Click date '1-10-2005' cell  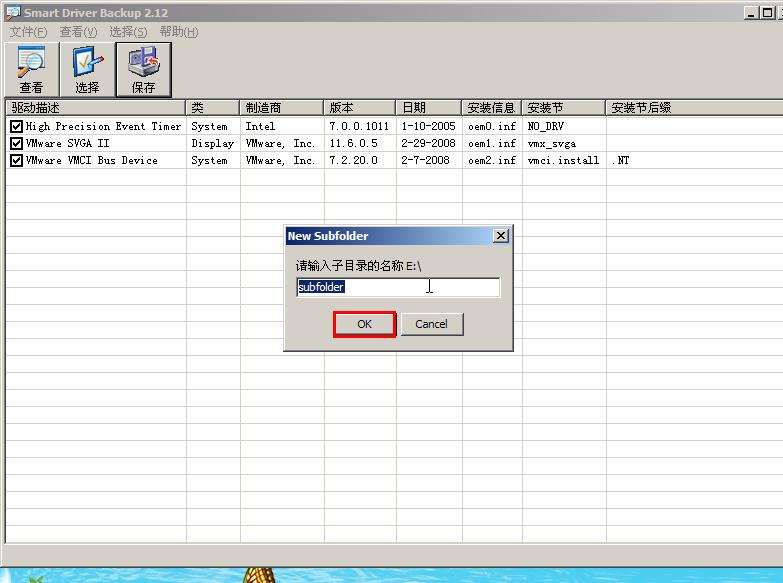pos(428,127)
